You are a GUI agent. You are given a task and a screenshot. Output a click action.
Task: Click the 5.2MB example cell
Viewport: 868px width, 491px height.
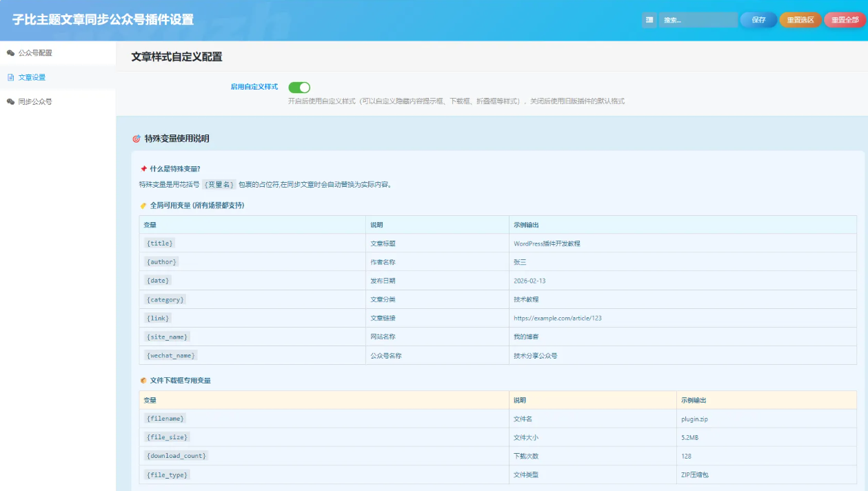767,437
